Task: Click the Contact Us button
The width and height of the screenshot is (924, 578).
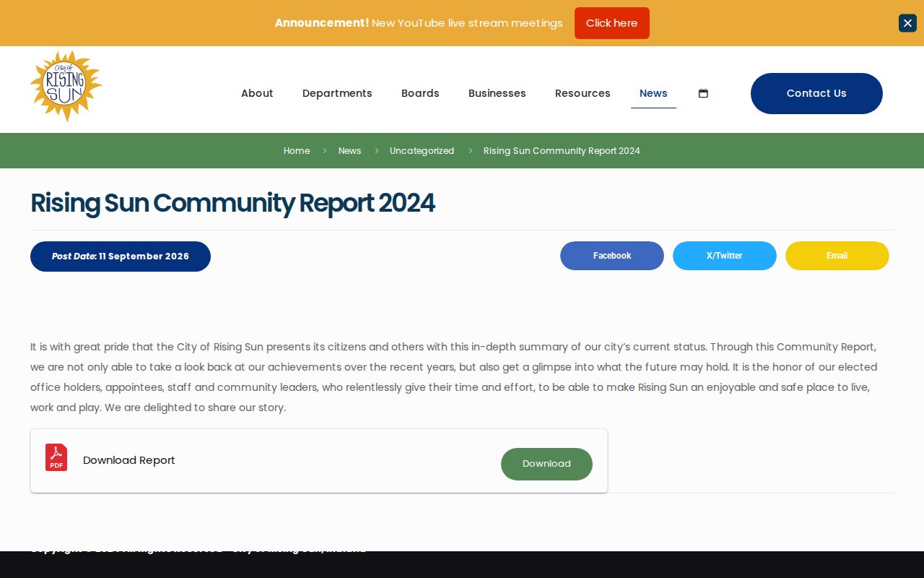Action: [816, 93]
